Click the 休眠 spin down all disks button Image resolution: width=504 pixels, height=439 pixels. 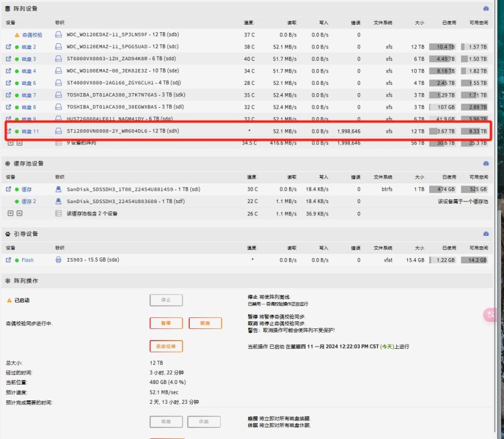(204, 421)
